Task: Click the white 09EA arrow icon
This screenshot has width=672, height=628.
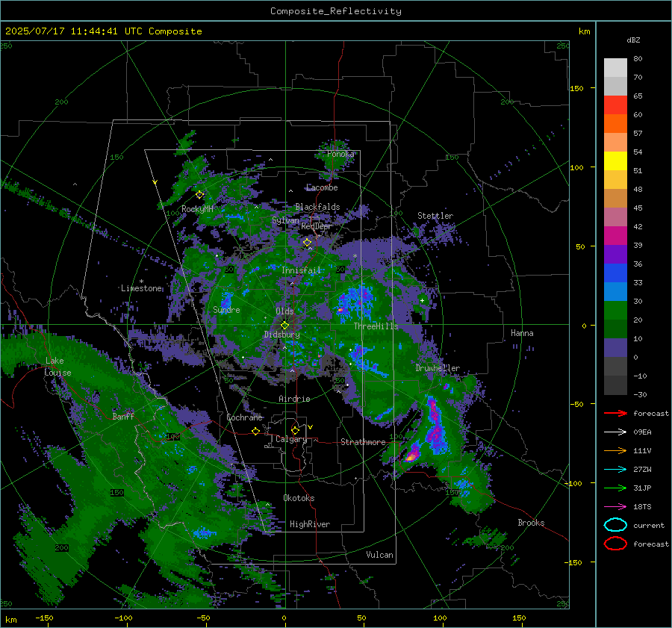Action: tap(615, 432)
